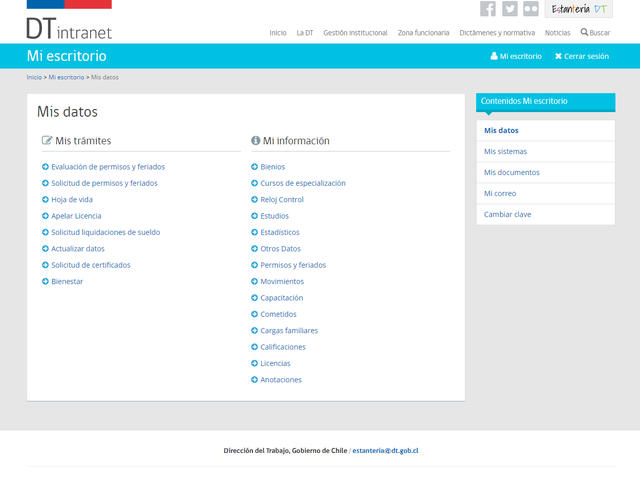The width and height of the screenshot is (640, 477).
Task: Open the Facebook social icon
Action: (488, 9)
